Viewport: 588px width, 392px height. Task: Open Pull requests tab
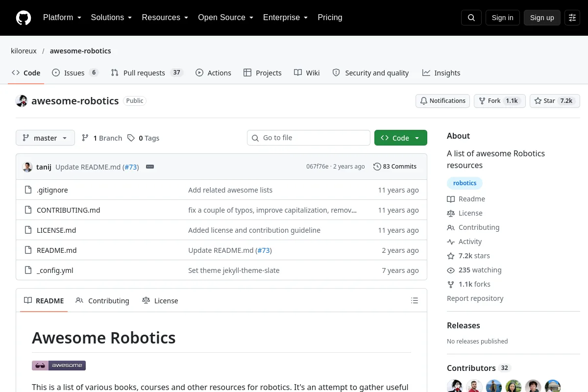(147, 73)
